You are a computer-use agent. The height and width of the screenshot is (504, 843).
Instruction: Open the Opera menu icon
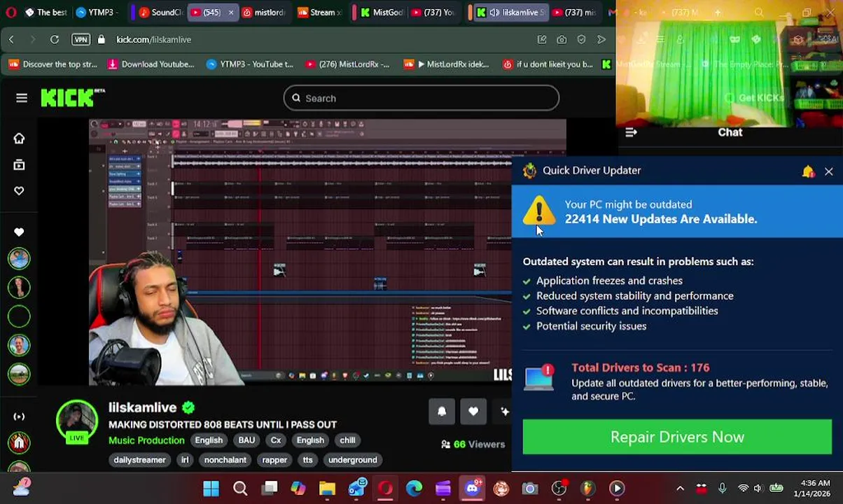coord(11,13)
